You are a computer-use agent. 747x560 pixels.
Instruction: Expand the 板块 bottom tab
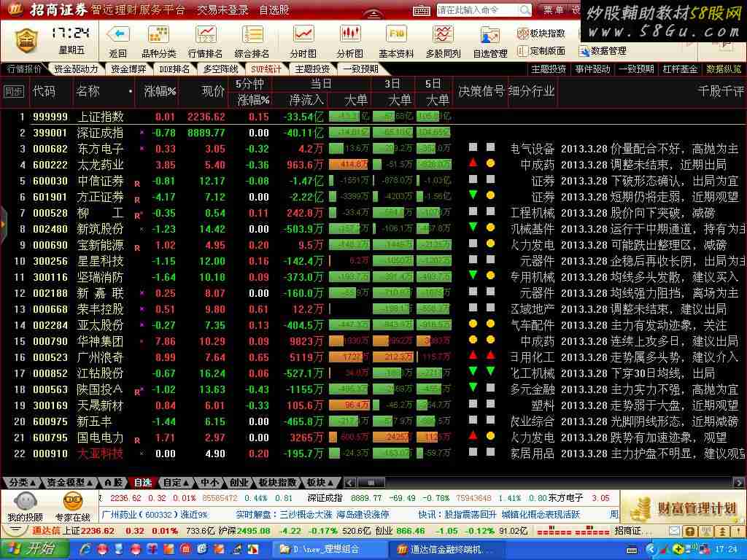tap(320, 483)
